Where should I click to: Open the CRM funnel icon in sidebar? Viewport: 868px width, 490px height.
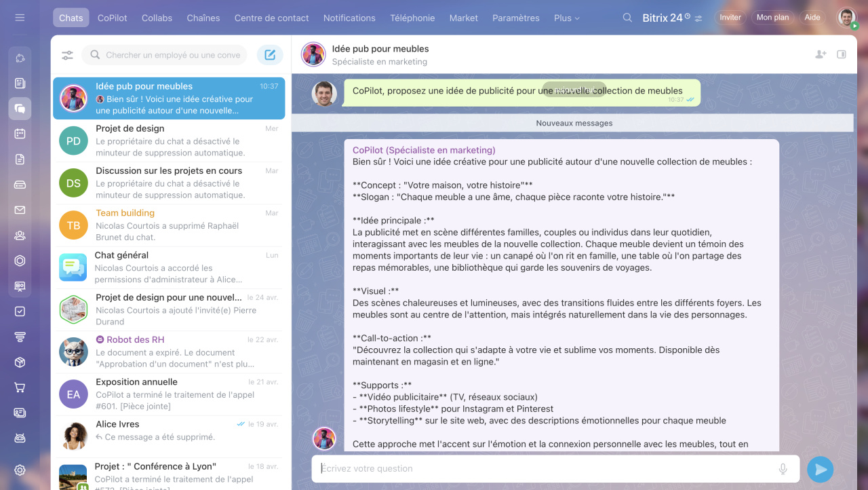[x=20, y=337]
